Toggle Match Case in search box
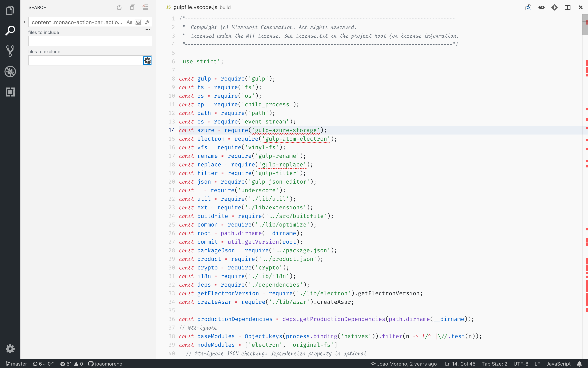Viewport: 588px width, 368px height. tap(129, 22)
